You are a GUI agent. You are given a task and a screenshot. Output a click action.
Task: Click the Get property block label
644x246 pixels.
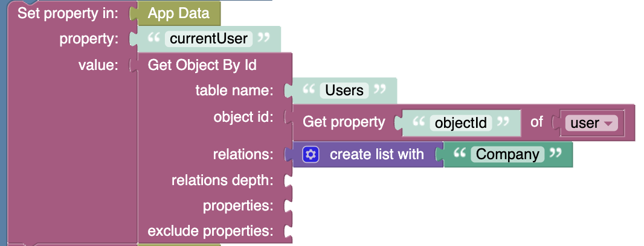343,122
